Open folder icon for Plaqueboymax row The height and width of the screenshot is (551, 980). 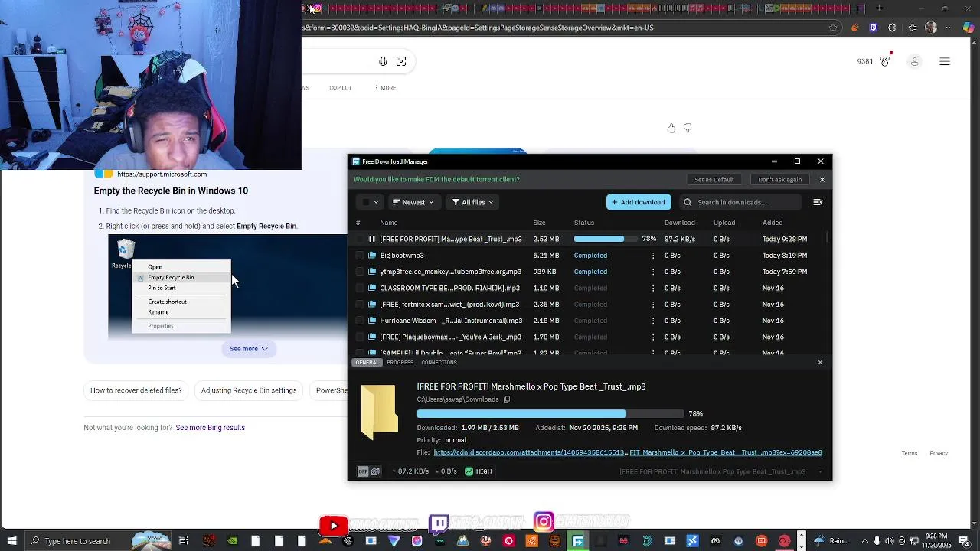coord(372,337)
